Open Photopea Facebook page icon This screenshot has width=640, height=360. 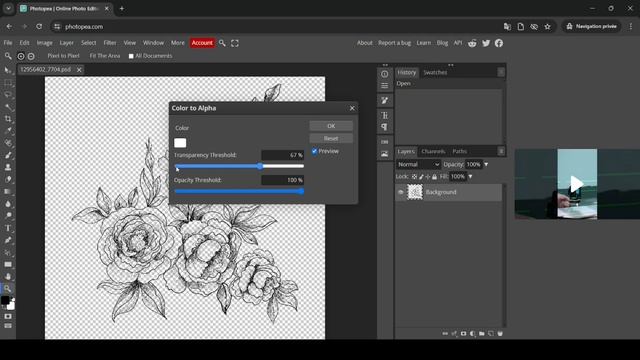[x=499, y=43]
